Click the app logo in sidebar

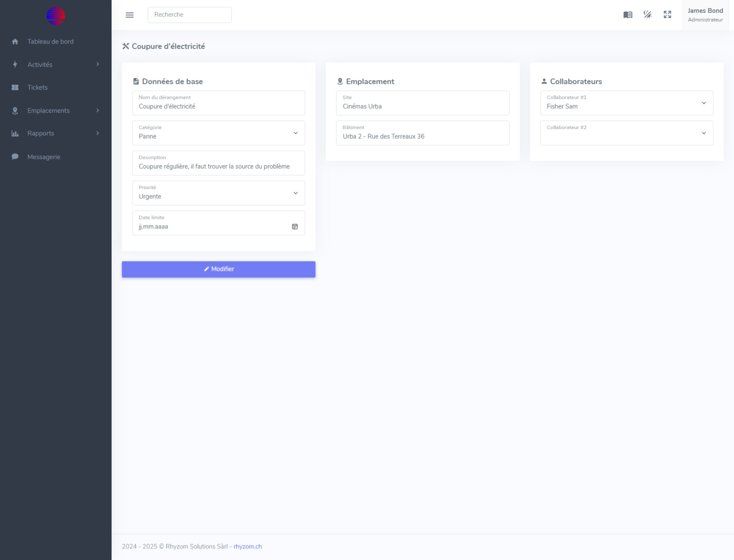pyautogui.click(x=56, y=16)
